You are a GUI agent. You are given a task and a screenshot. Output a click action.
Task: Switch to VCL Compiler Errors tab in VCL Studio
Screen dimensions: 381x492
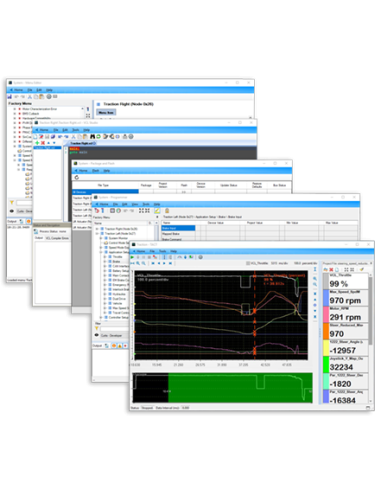(x=57, y=238)
